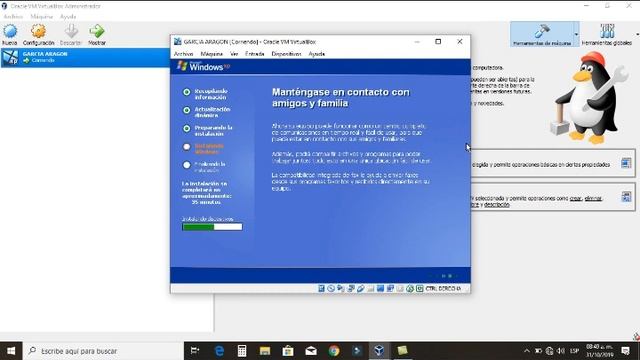Click the video capture status icon
Viewport: 640px width, 360px height.
[390, 289]
